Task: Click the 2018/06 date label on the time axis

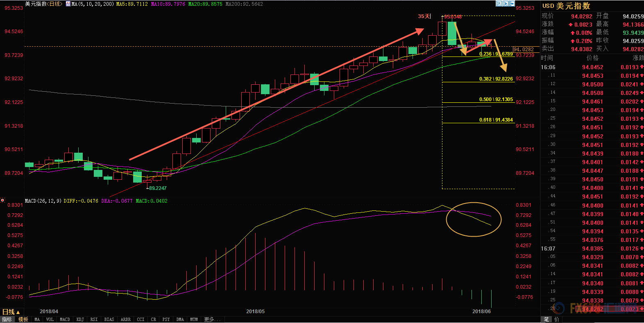Action: point(481,312)
